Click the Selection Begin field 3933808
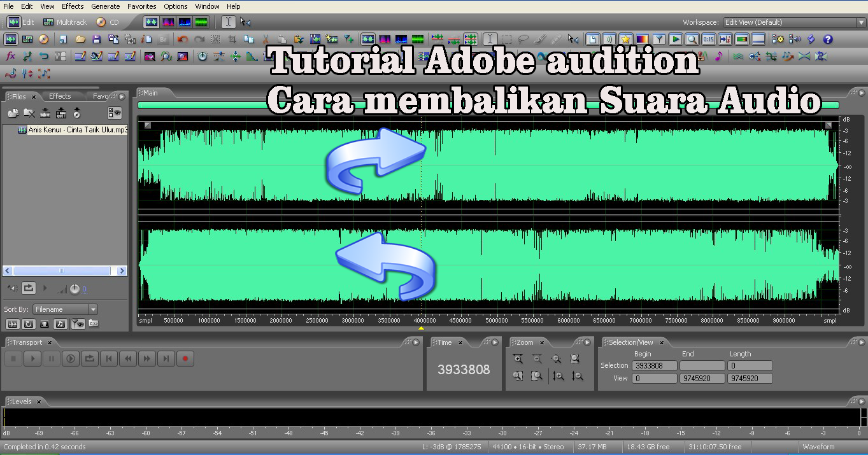 coord(654,366)
